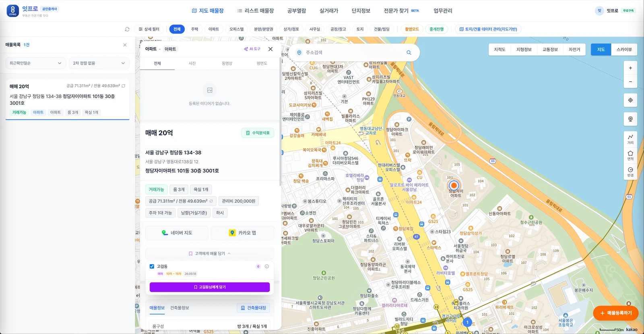
Task: Open the AI 도구 menu
Action: click(252, 49)
